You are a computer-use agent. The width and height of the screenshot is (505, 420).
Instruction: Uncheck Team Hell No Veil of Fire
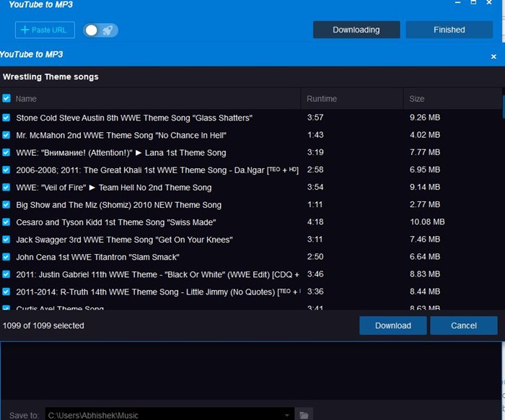(6, 187)
